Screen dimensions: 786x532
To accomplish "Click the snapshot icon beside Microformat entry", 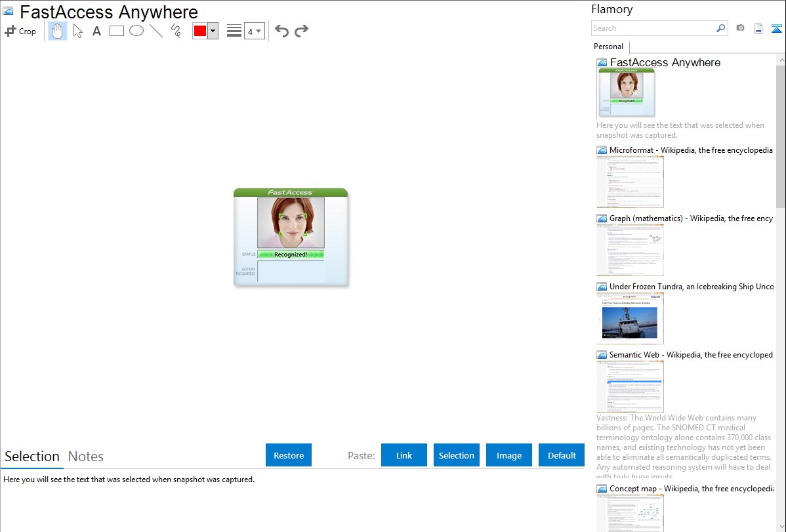I will (602, 150).
